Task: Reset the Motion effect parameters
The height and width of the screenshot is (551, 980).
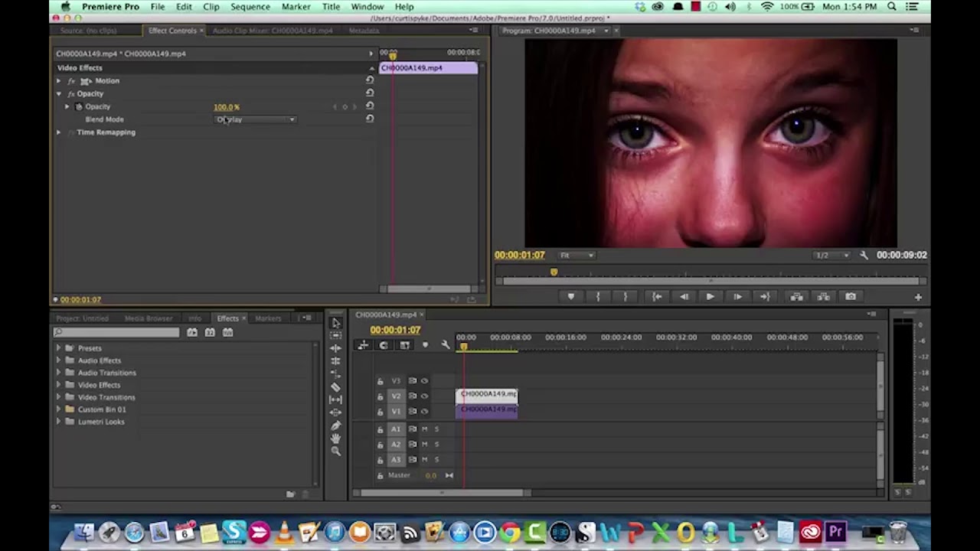Action: (x=370, y=80)
